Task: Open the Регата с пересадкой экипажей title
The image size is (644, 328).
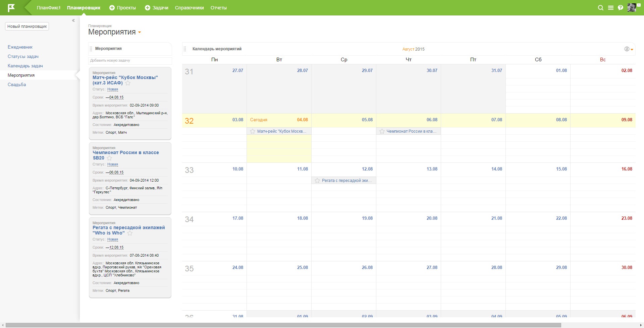Action: click(x=129, y=230)
